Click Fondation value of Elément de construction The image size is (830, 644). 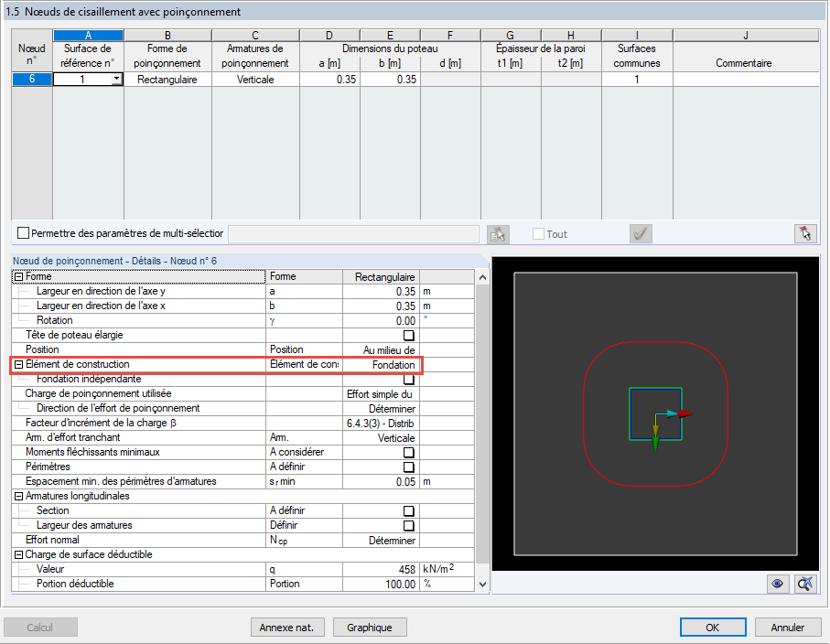[x=381, y=365]
